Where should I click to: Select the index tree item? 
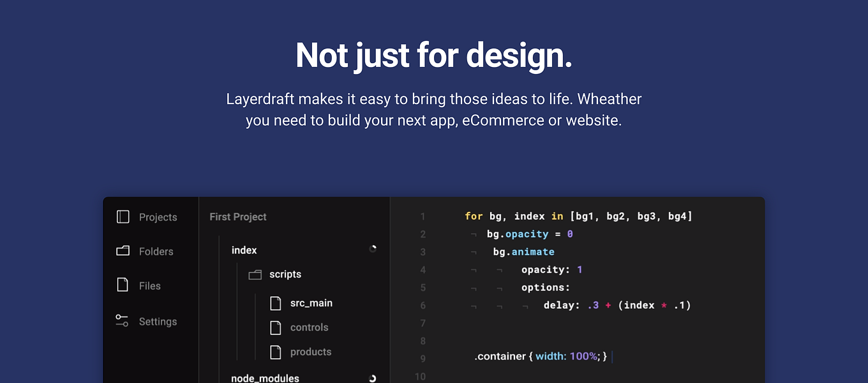click(244, 250)
